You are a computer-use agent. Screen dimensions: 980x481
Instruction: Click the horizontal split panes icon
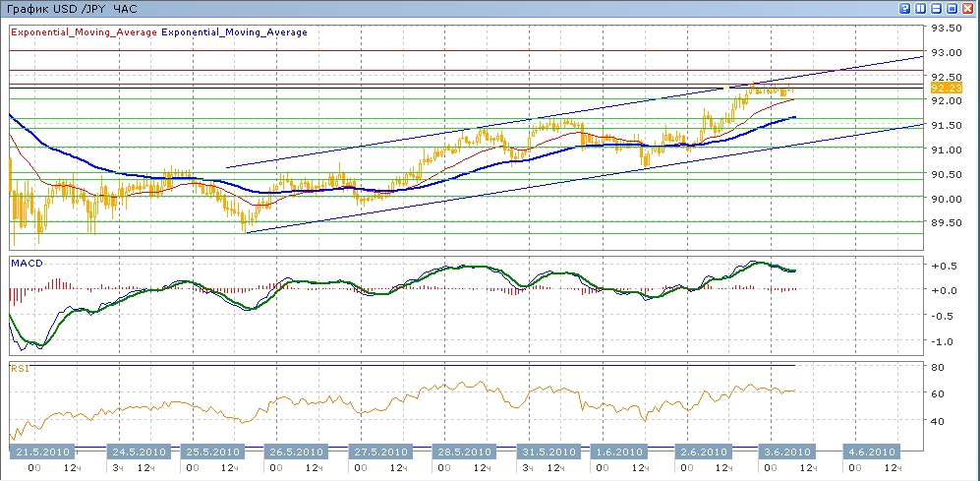point(937,8)
